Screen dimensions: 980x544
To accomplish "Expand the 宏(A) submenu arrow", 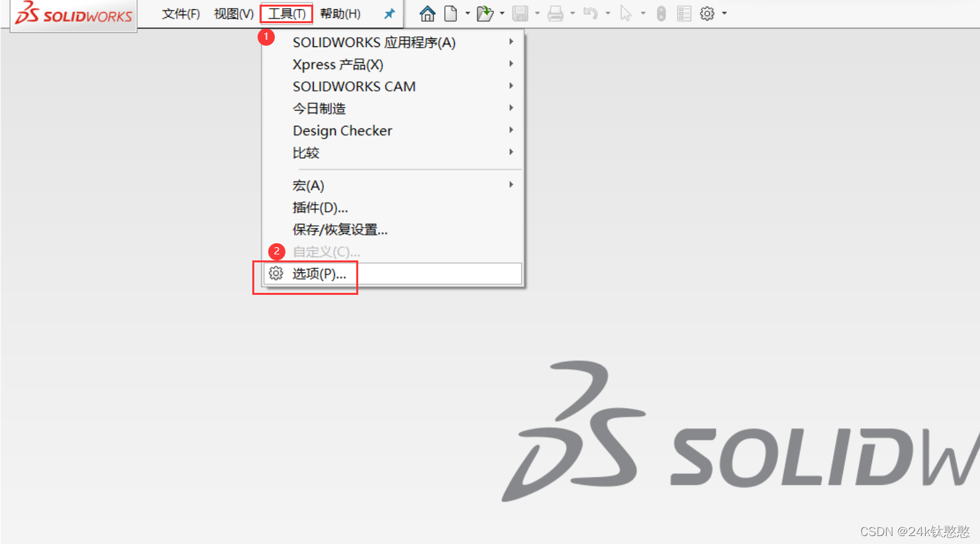I will (x=511, y=185).
